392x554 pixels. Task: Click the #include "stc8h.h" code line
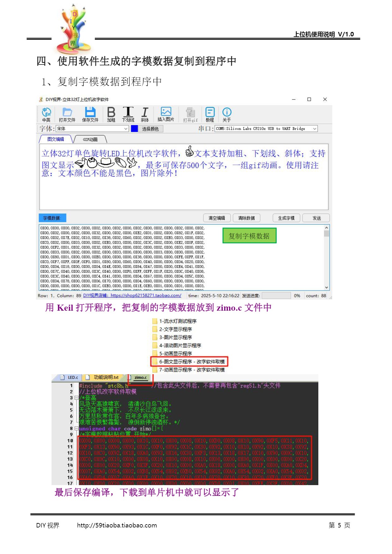click(104, 386)
